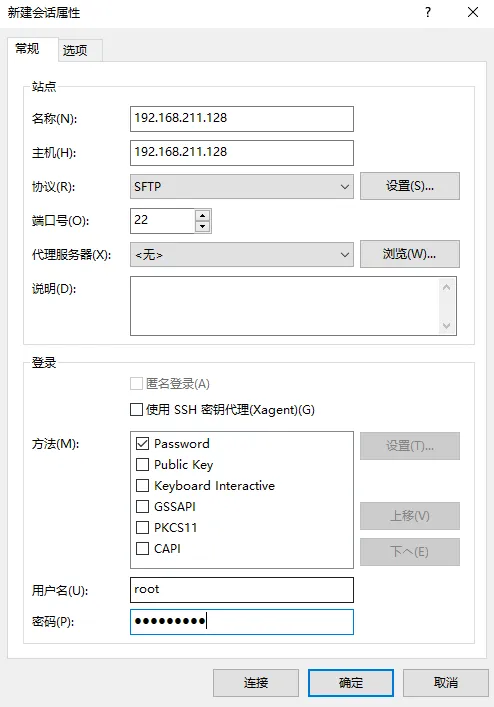Enable the Public Key method checkbox

click(x=142, y=464)
